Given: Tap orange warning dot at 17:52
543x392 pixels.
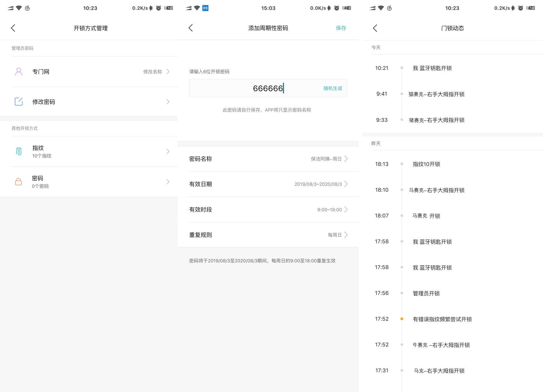Looking at the screenshot, I should pyautogui.click(x=402, y=319).
